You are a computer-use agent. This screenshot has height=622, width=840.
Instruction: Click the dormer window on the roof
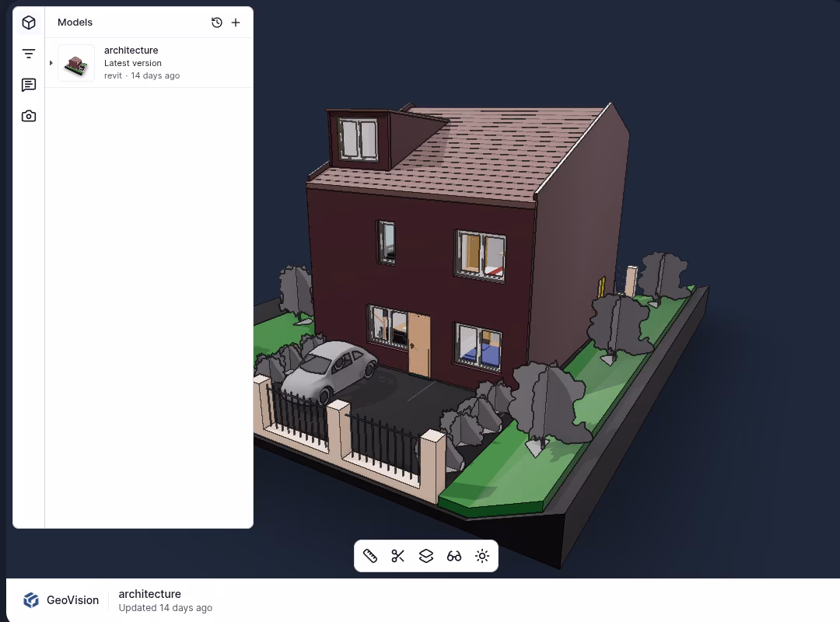pos(358,140)
